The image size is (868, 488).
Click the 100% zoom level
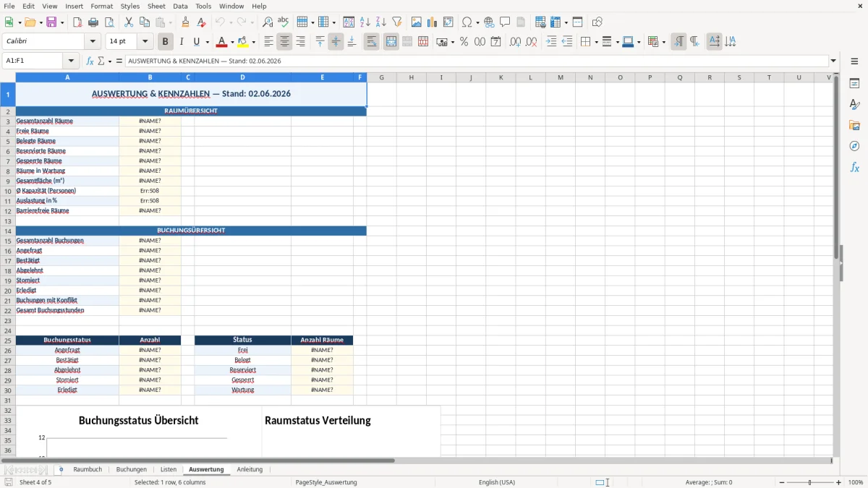pos(855,482)
